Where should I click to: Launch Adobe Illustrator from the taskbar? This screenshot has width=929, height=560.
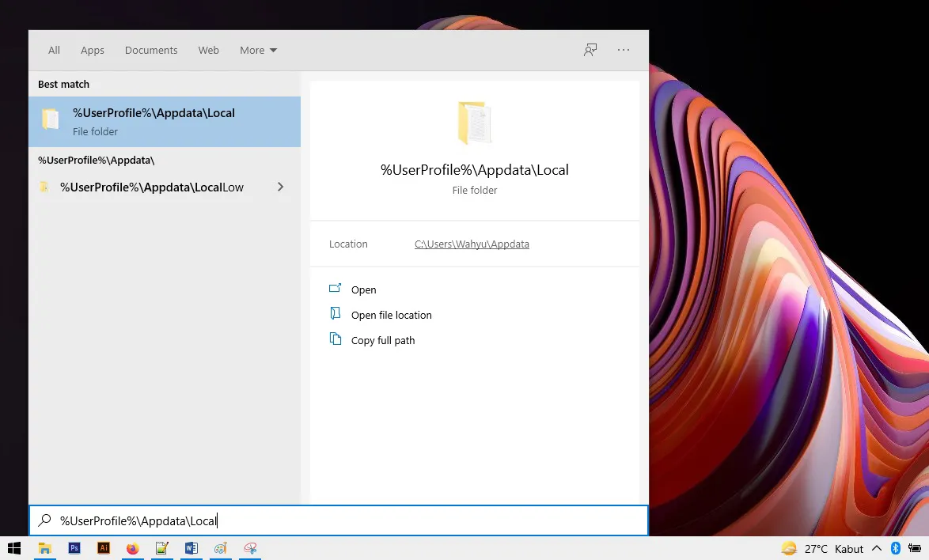103,548
